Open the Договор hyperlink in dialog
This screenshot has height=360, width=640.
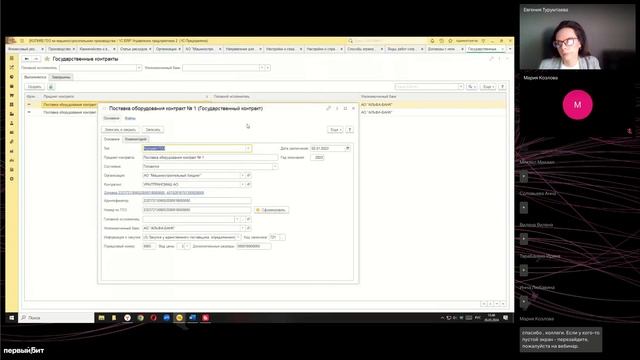click(x=154, y=193)
